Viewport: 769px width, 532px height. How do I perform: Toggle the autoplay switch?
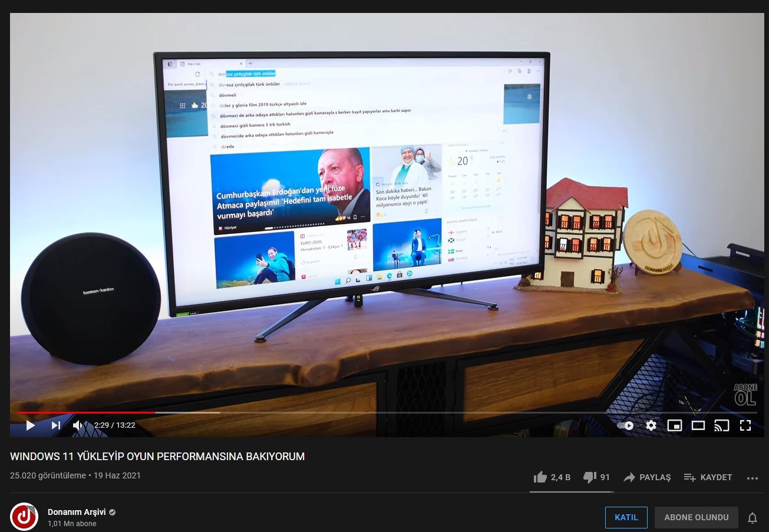pyautogui.click(x=625, y=425)
